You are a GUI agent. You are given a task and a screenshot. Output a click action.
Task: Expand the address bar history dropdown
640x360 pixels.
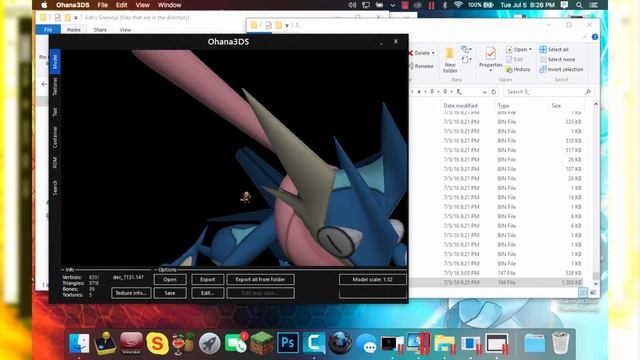click(484, 92)
